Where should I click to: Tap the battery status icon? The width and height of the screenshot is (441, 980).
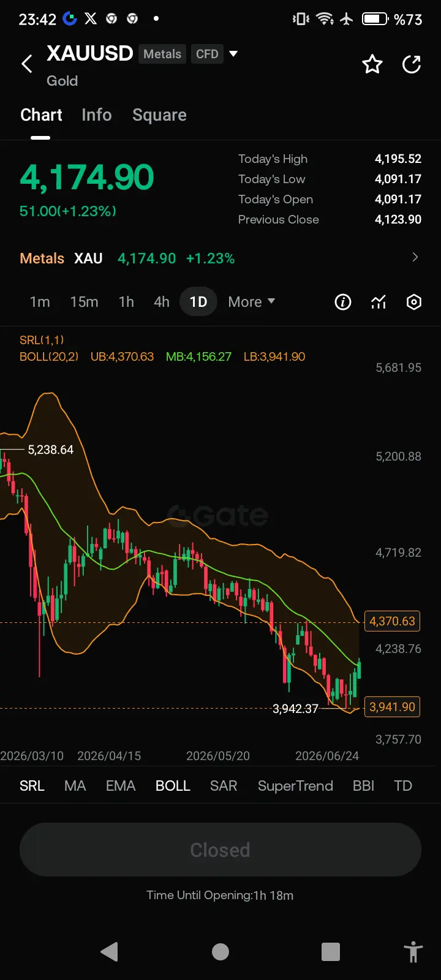375,19
